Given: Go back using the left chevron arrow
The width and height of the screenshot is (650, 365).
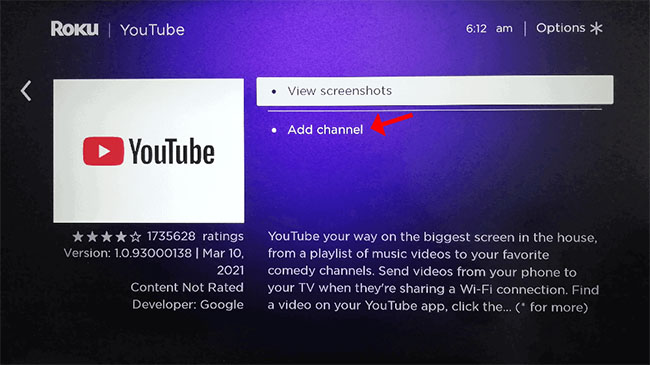Looking at the screenshot, I should 26,91.
